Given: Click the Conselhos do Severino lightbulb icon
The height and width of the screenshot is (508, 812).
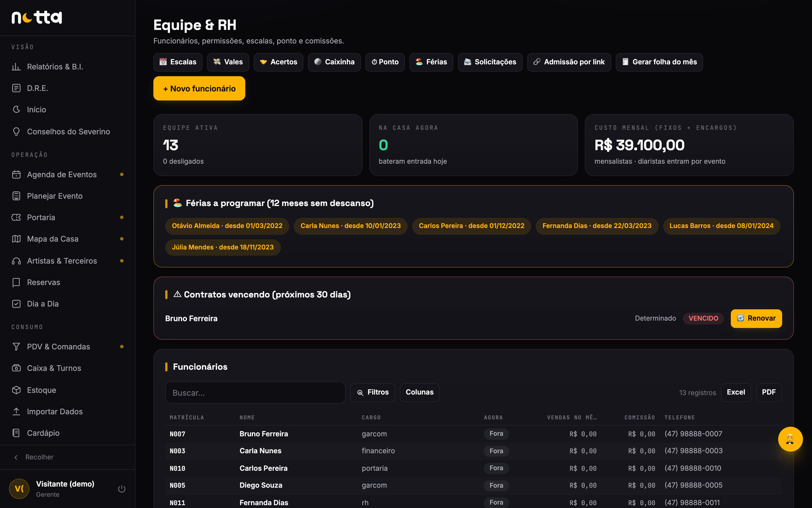Looking at the screenshot, I should point(16,131).
